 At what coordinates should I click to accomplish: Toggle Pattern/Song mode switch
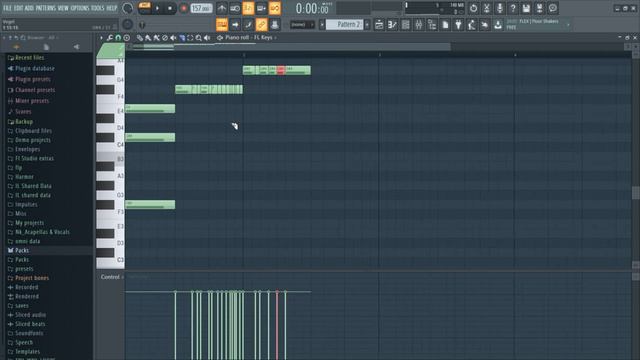[x=144, y=8]
